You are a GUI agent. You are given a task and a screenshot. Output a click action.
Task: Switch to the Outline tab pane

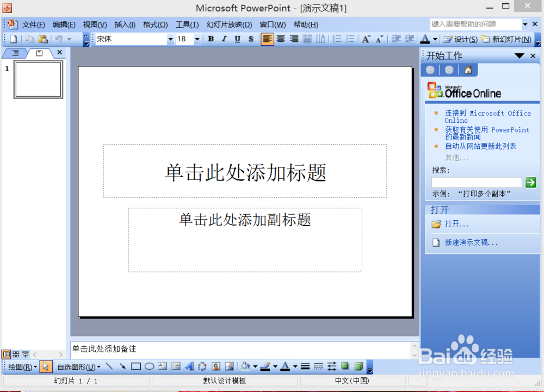(x=15, y=53)
